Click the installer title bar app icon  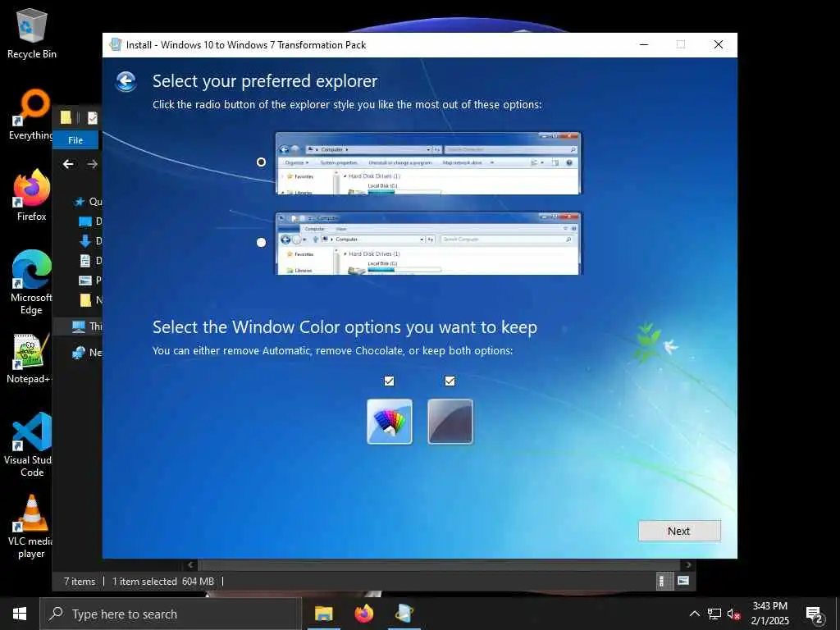point(115,44)
